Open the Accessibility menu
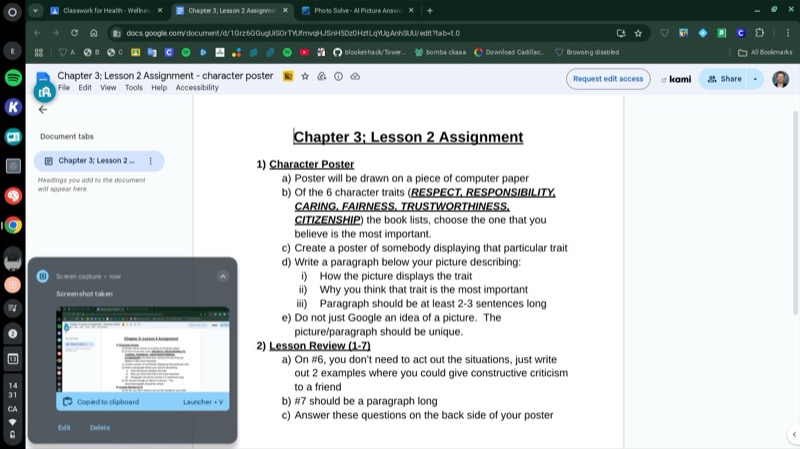 tap(196, 88)
